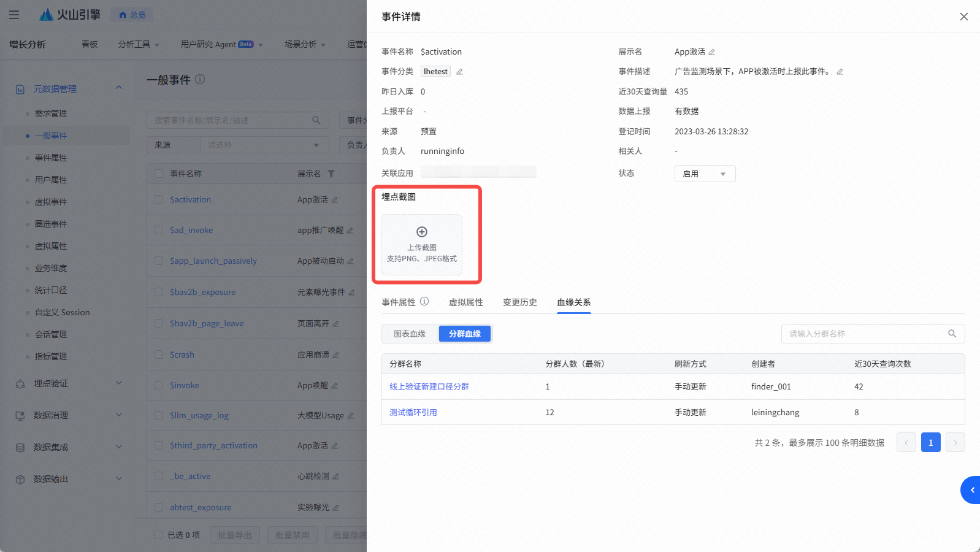This screenshot has height=552, width=980.
Task: Click the edit pencil next to display name App激活
Action: coord(711,52)
